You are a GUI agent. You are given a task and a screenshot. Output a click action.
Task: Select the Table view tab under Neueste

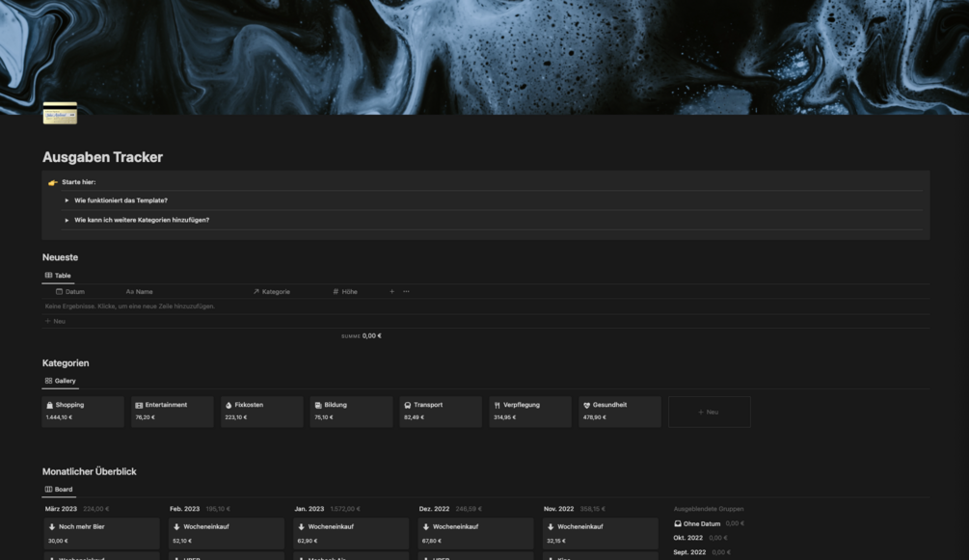point(58,276)
